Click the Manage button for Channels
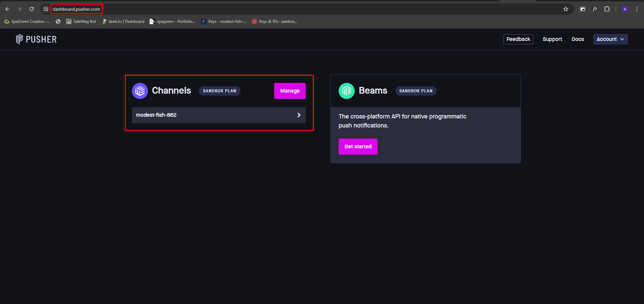 [290, 91]
